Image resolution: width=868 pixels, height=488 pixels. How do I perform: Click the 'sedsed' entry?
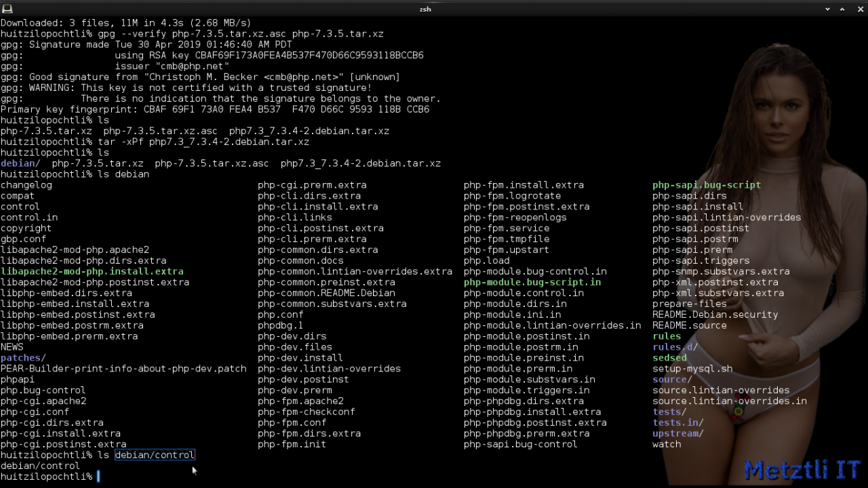click(670, 358)
